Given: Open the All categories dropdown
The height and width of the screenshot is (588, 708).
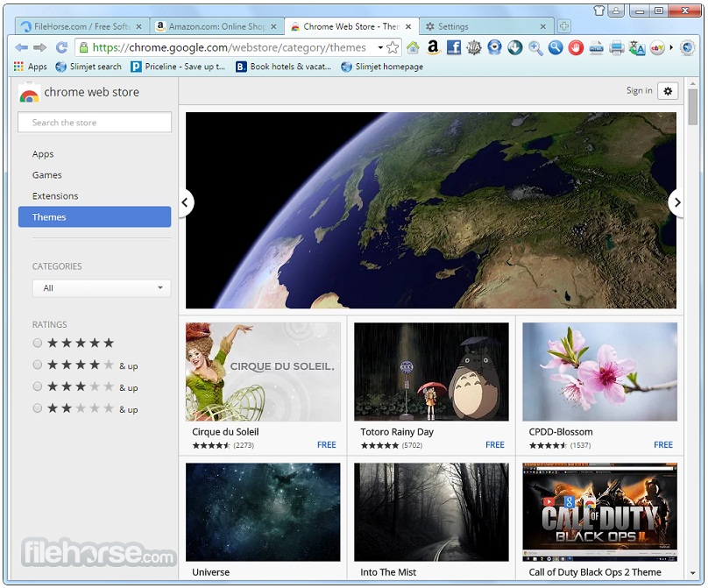Looking at the screenshot, I should 101,287.
